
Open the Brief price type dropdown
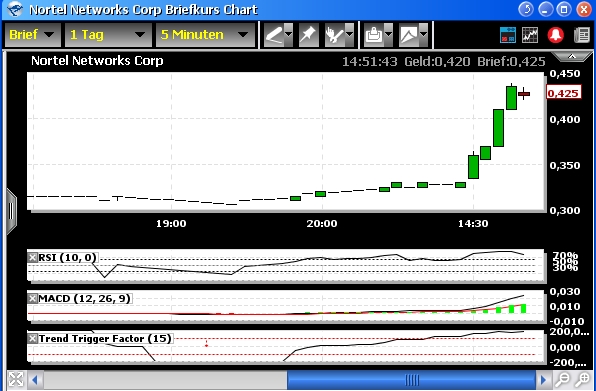coord(33,35)
